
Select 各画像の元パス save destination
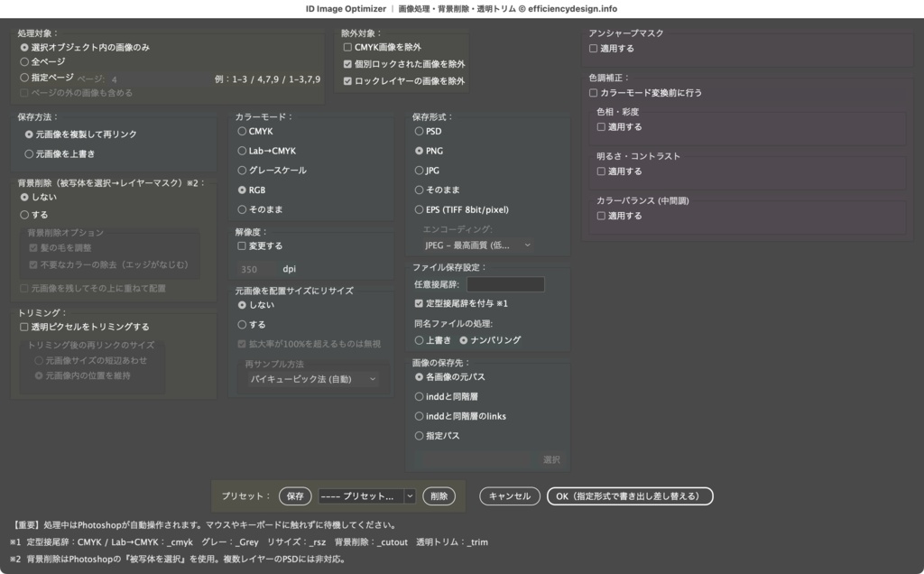tap(450, 376)
